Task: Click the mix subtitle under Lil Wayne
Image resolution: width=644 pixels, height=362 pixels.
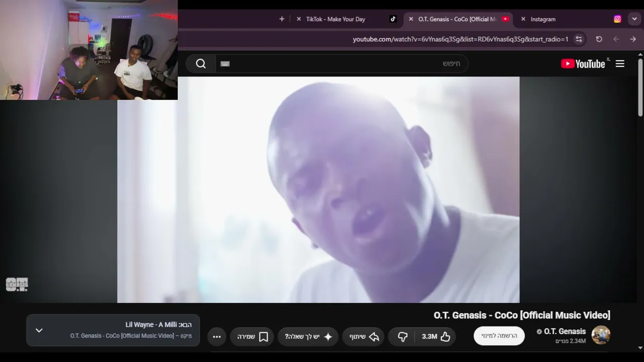Action: 131,336
